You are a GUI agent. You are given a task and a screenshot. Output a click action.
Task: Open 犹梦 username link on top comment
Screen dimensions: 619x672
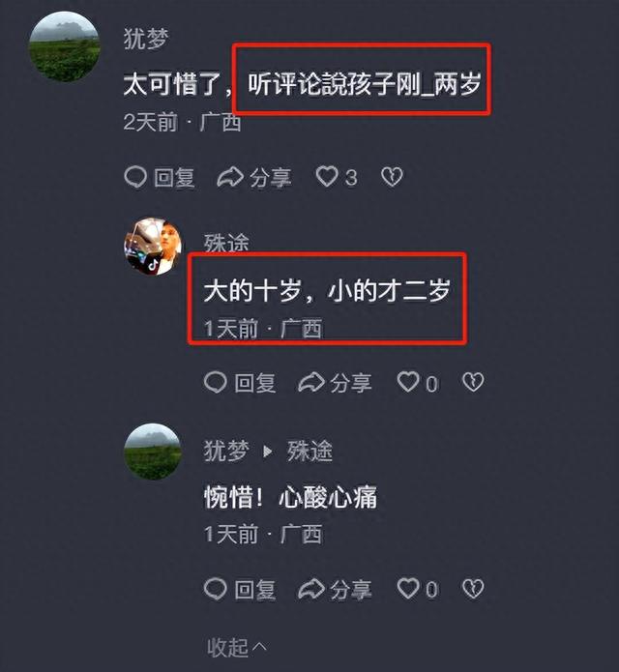click(x=146, y=39)
